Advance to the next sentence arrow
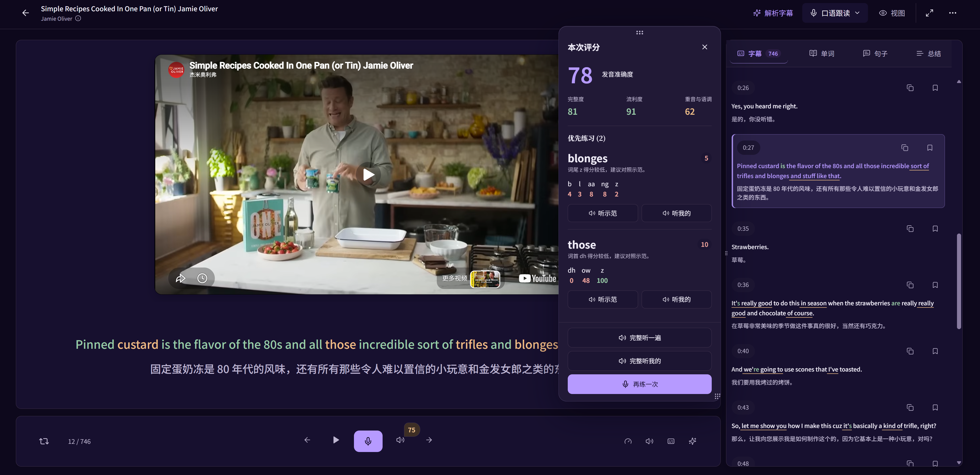The width and height of the screenshot is (980, 475). (x=429, y=440)
